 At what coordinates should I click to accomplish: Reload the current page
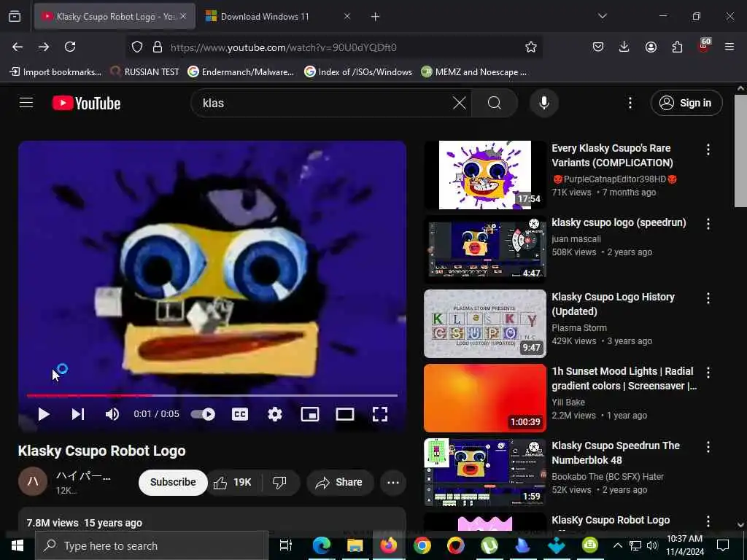(x=70, y=47)
